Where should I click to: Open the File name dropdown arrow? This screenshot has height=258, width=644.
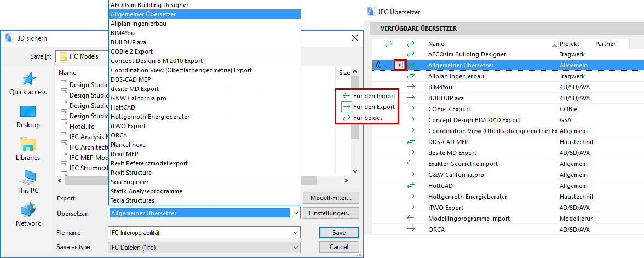(295, 232)
